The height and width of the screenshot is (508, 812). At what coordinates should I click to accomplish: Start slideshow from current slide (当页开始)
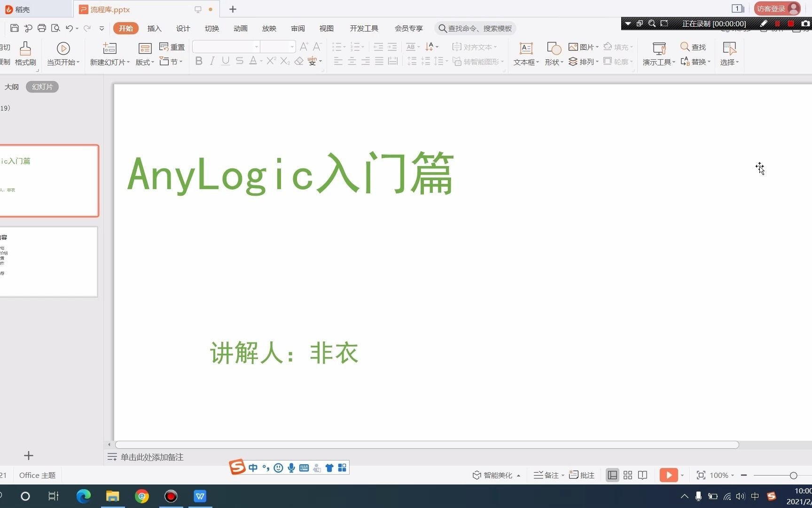pyautogui.click(x=63, y=54)
